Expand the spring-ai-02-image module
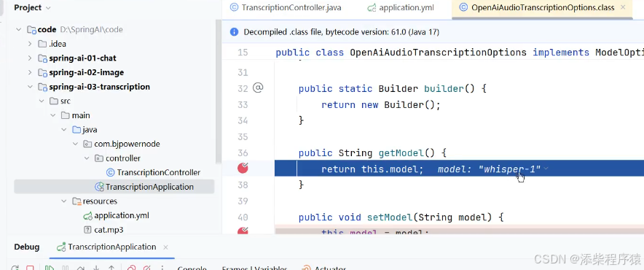The width and height of the screenshot is (644, 270). pyautogui.click(x=30, y=72)
